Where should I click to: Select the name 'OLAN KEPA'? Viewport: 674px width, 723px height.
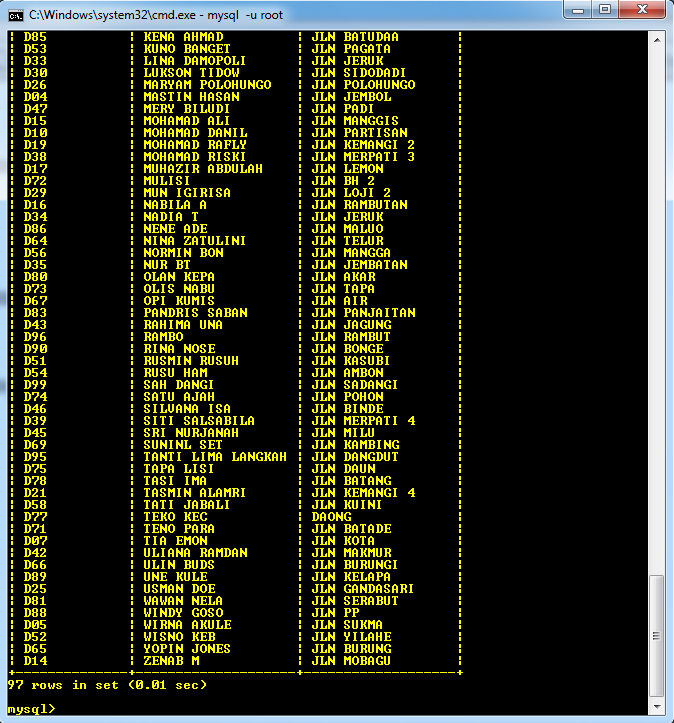coord(179,277)
